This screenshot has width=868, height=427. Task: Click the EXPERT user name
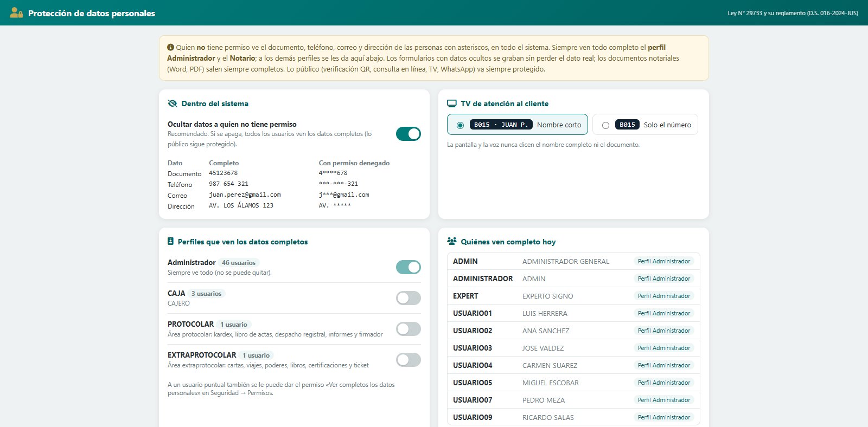coord(465,296)
